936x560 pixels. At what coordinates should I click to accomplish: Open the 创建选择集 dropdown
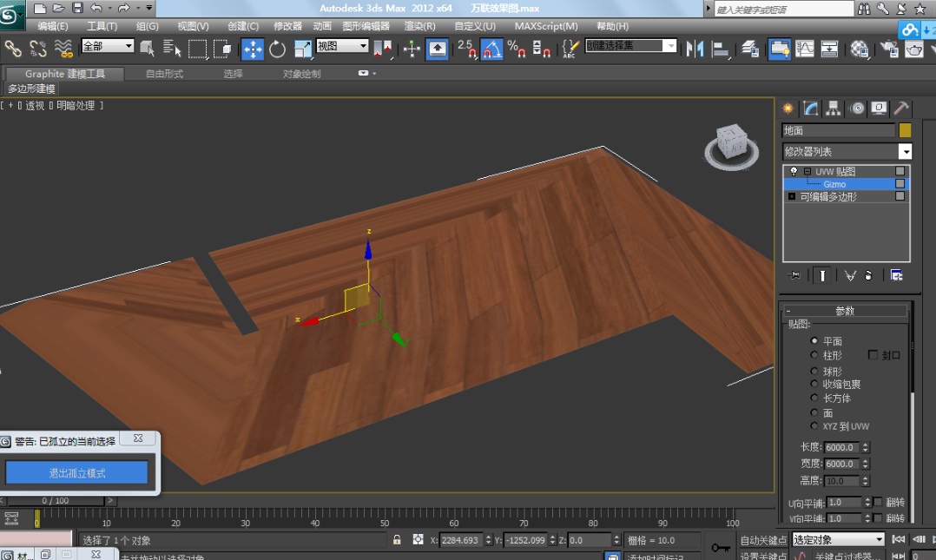tap(669, 46)
